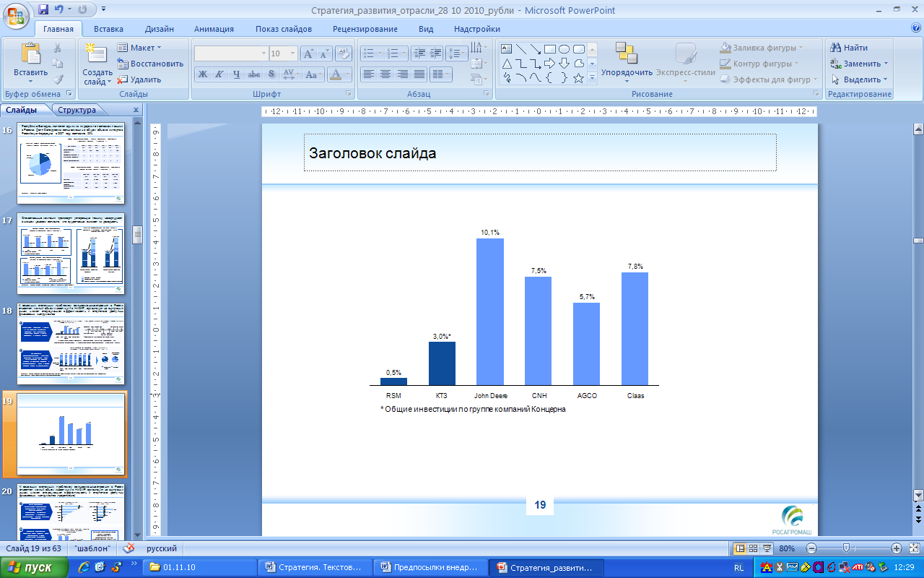This screenshot has width=924, height=578.
Task: Open bullets list dropdown
Action: [378, 53]
